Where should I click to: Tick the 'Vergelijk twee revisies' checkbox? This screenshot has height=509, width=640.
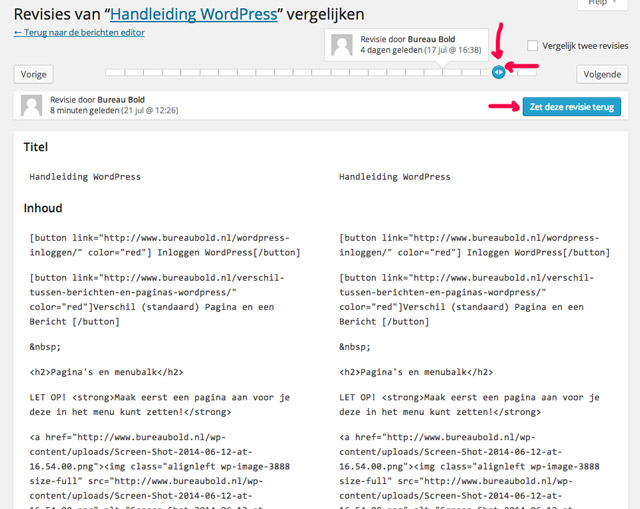tap(533, 46)
